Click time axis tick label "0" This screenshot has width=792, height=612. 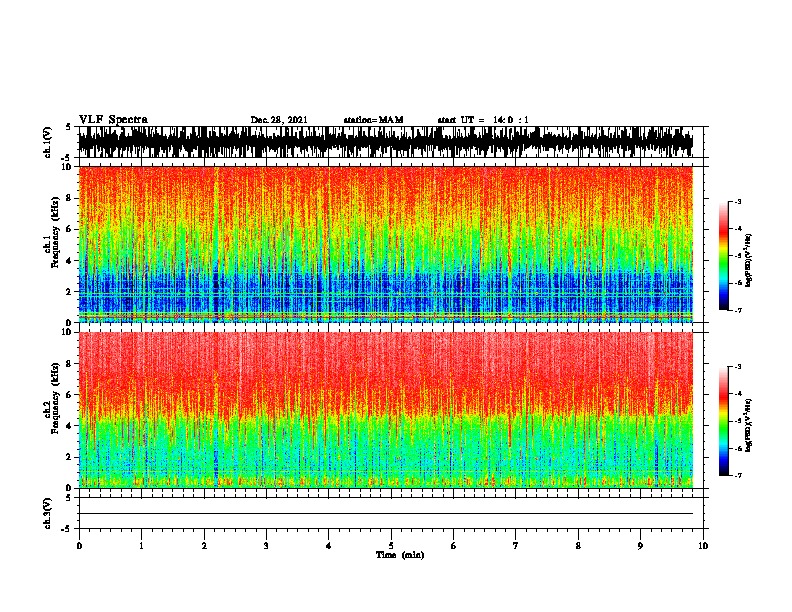coord(79,546)
